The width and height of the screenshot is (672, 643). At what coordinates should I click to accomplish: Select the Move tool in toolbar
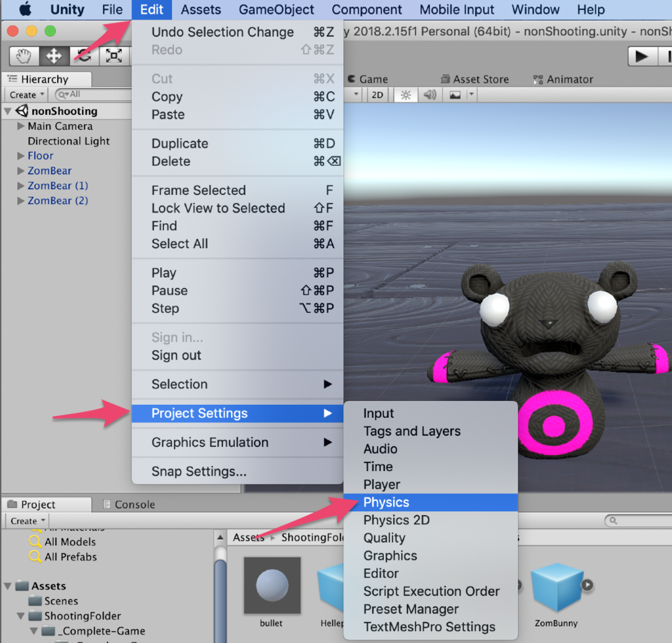coord(54,56)
